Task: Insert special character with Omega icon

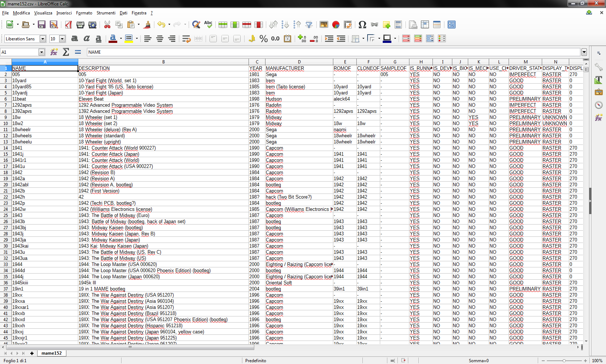Action: pos(362,25)
